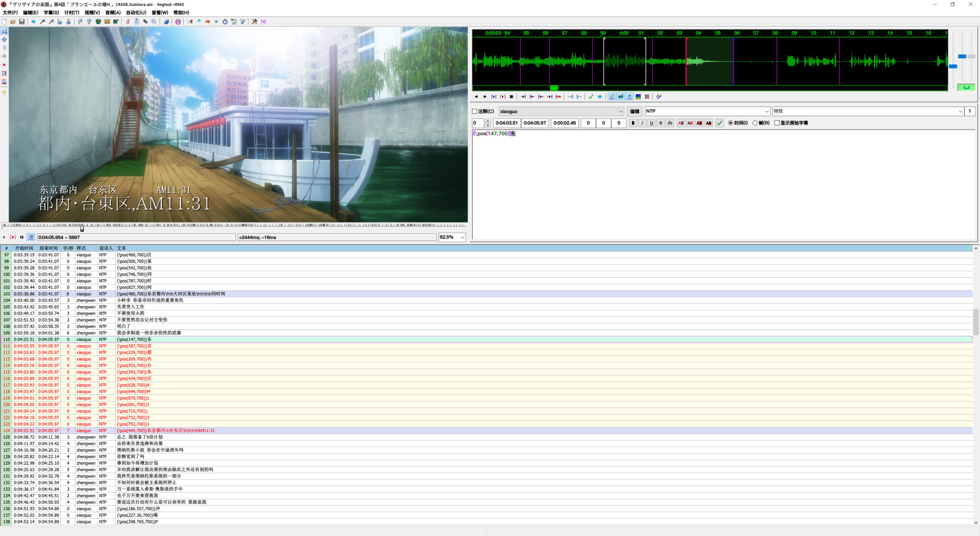Open the 文件(F) menu
Screen dimensions: 980x536
coord(10,13)
